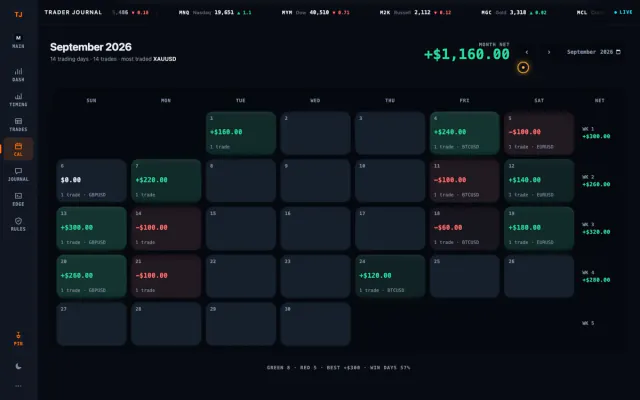Open the September 6 day with $0.00
The image size is (640, 400).
click(91, 181)
